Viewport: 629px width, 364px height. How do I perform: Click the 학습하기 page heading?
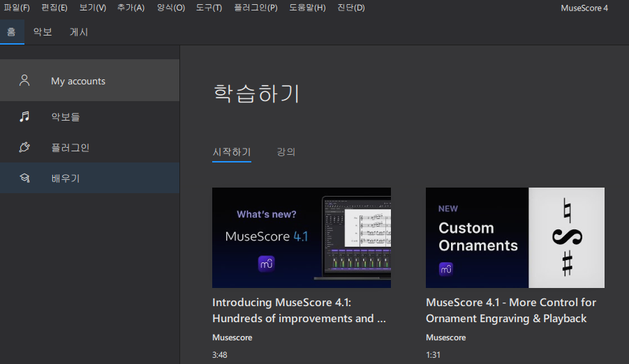coord(256,93)
